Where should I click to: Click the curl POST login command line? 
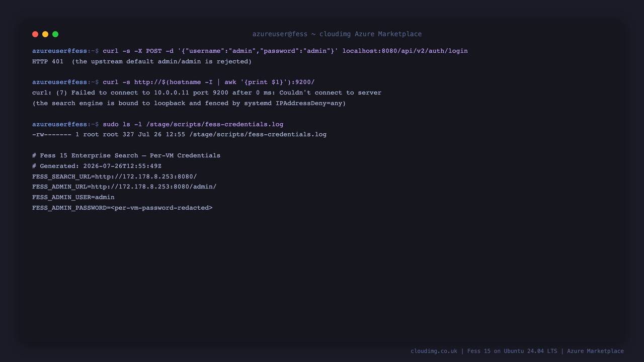250,51
